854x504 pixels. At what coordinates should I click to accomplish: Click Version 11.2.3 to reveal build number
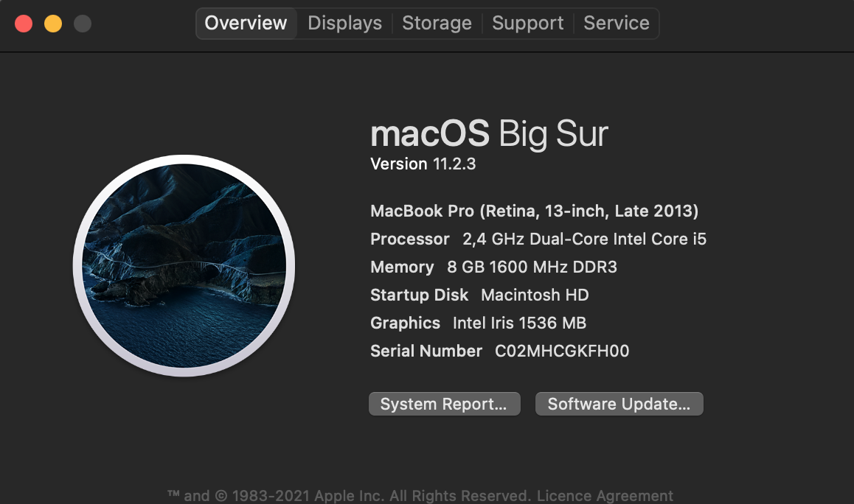coord(423,164)
